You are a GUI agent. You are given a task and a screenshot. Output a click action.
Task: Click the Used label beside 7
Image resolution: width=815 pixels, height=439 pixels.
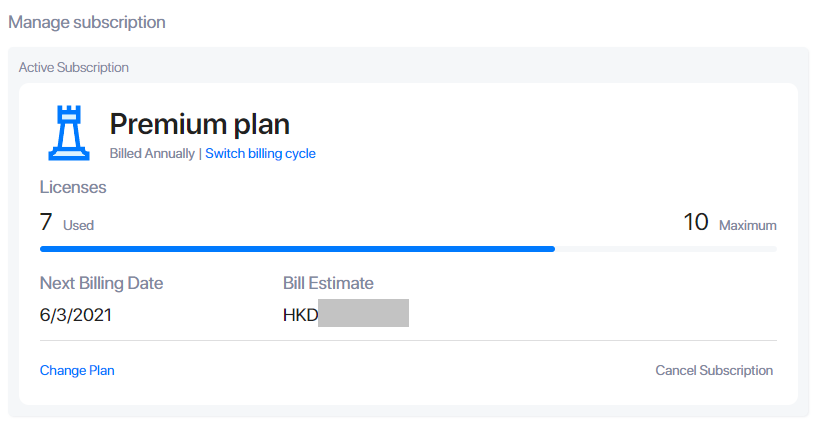click(x=78, y=225)
